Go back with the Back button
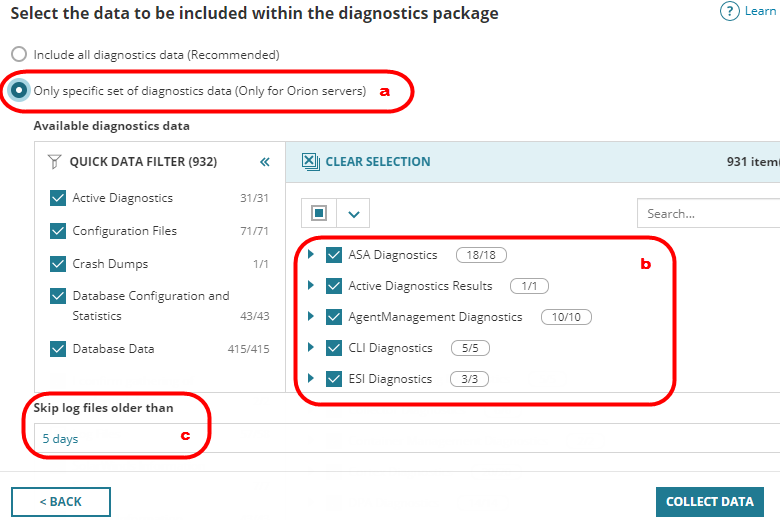Viewport: 780px width, 520px height. point(61,501)
